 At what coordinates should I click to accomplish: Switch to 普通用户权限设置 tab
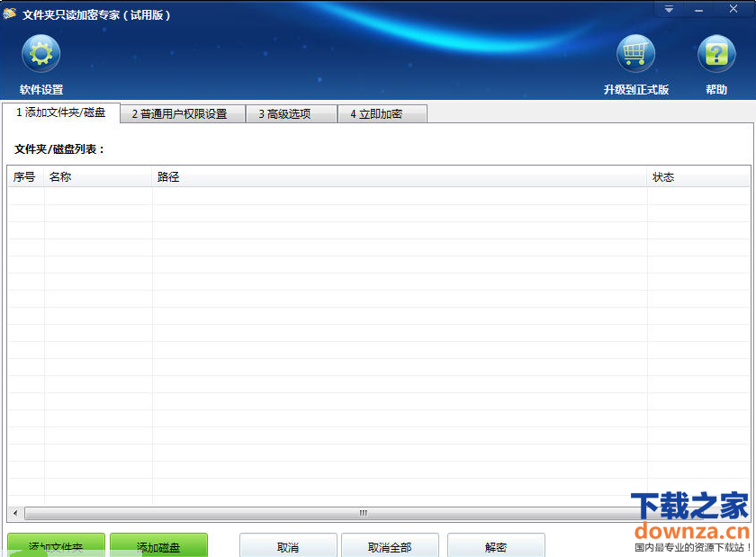[183, 114]
